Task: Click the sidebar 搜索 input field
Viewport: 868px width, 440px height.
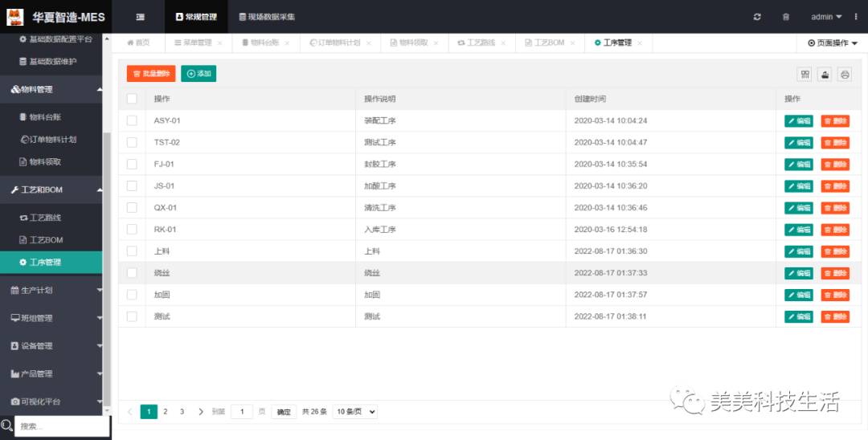Action: tap(62, 426)
